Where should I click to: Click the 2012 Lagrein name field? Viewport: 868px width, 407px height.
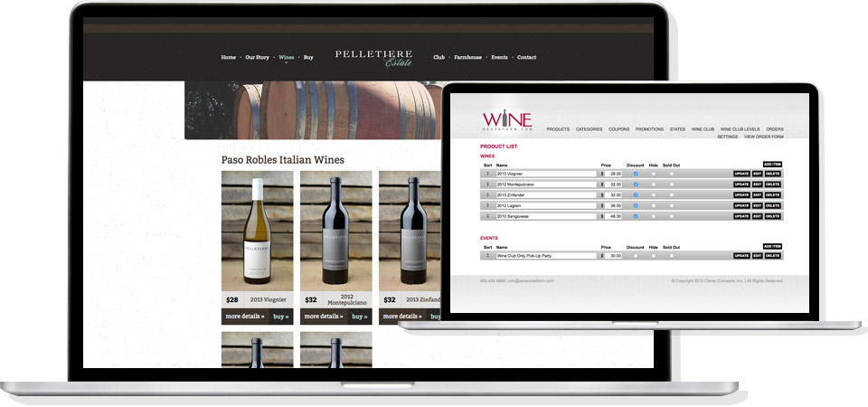coord(546,205)
